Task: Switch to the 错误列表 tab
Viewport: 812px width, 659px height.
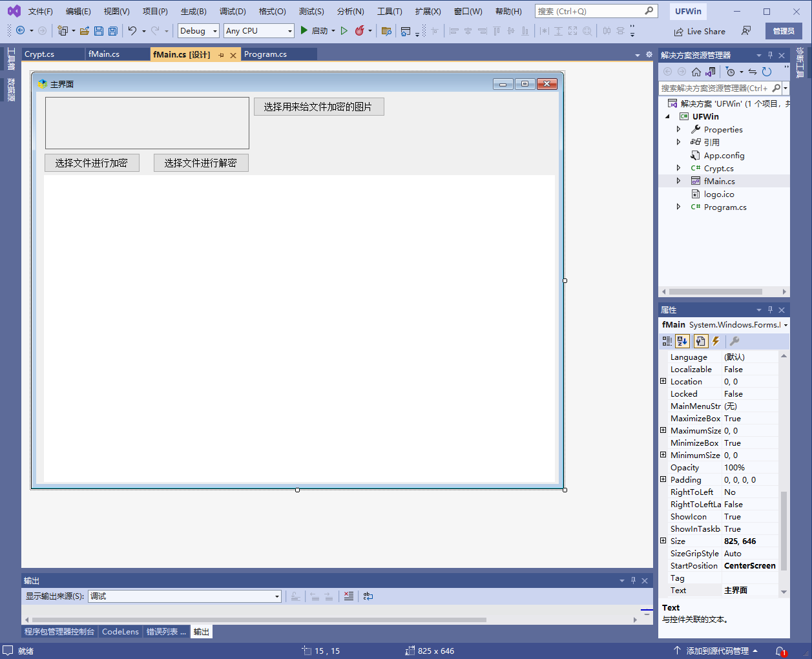Action: [166, 631]
